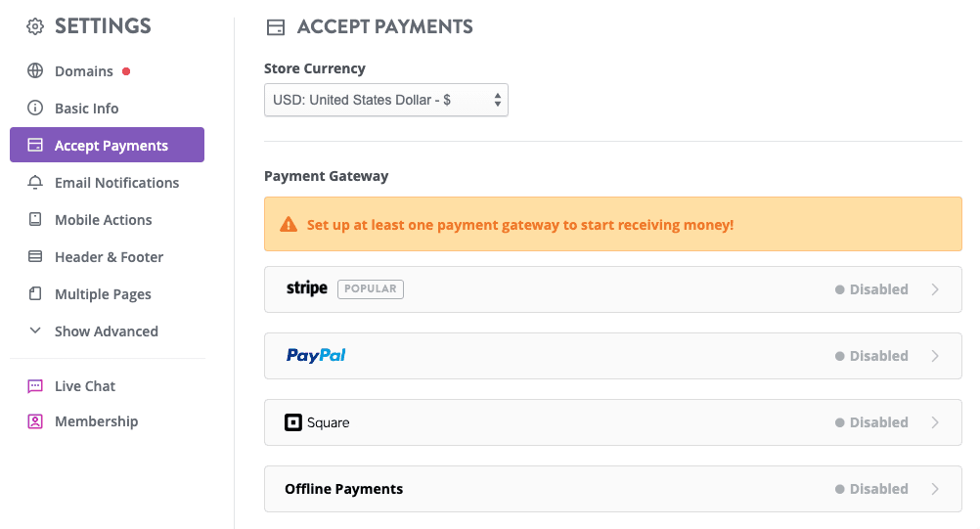Open the Domains settings menu item
The height and width of the screenshot is (529, 980).
pos(84,71)
